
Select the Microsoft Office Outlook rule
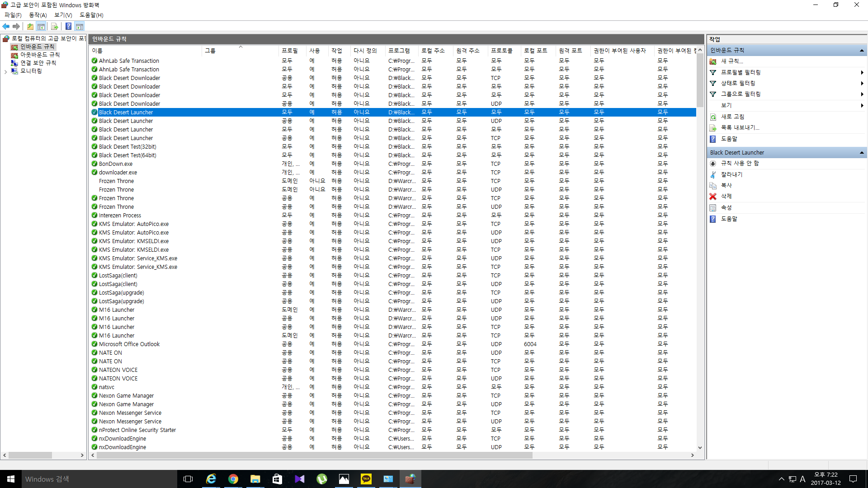pyautogui.click(x=392, y=344)
